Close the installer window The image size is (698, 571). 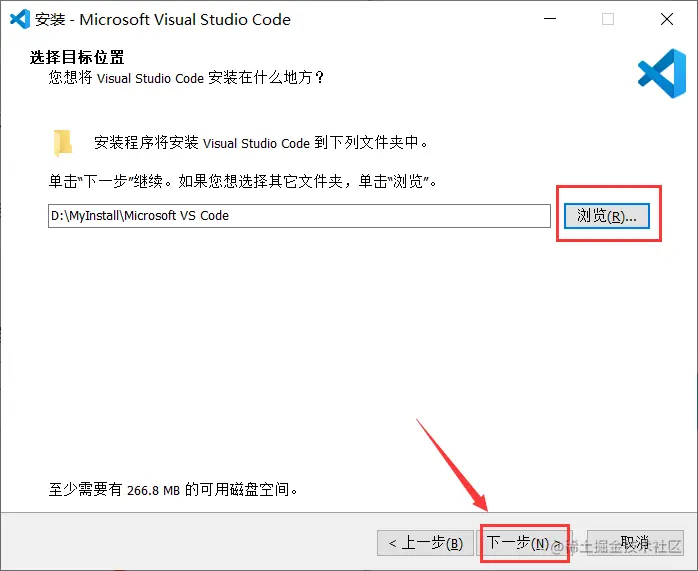pos(667,19)
